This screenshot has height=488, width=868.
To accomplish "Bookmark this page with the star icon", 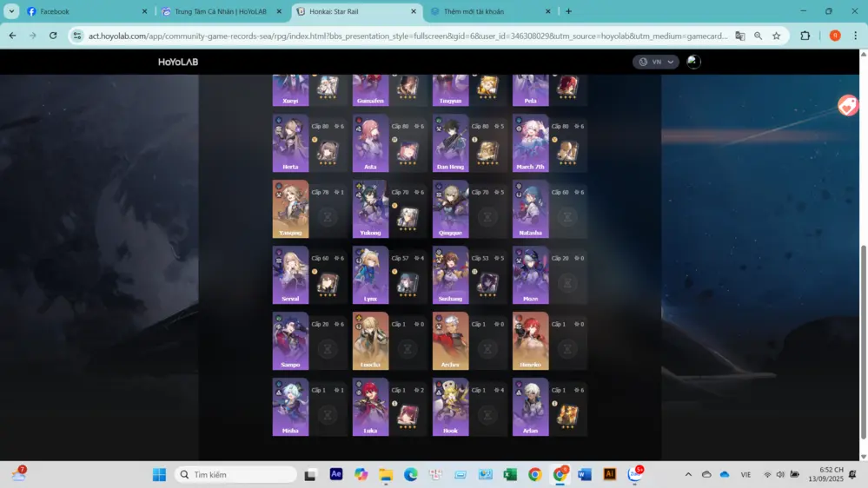I will (777, 36).
